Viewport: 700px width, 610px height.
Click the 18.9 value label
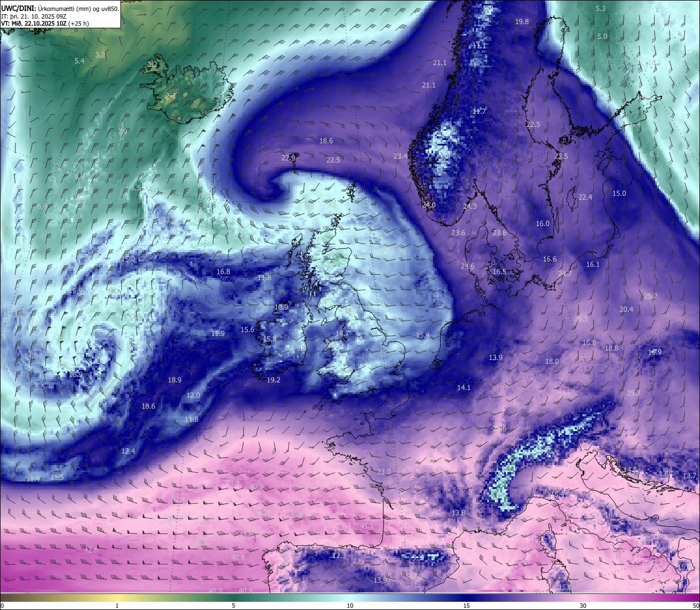click(174, 380)
